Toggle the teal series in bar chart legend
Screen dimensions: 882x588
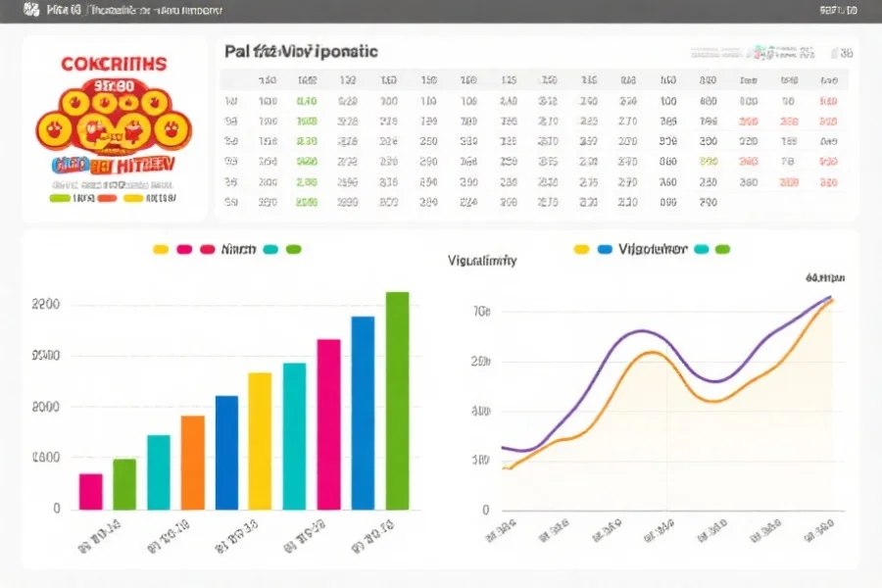270,250
